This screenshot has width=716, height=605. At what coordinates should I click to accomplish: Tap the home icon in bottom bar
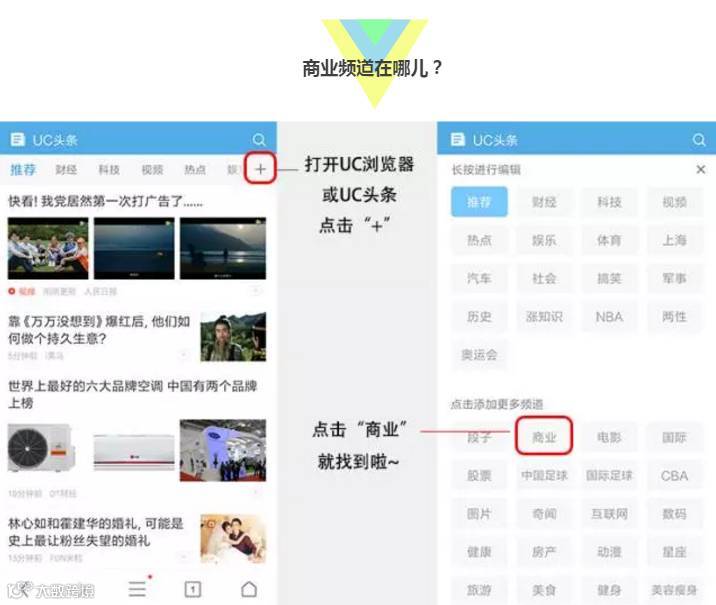[249, 589]
